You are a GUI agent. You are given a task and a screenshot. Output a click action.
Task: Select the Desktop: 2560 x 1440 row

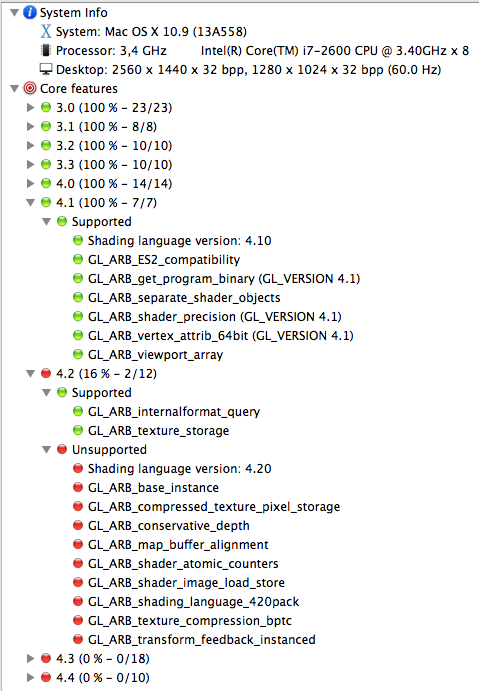(x=249, y=70)
